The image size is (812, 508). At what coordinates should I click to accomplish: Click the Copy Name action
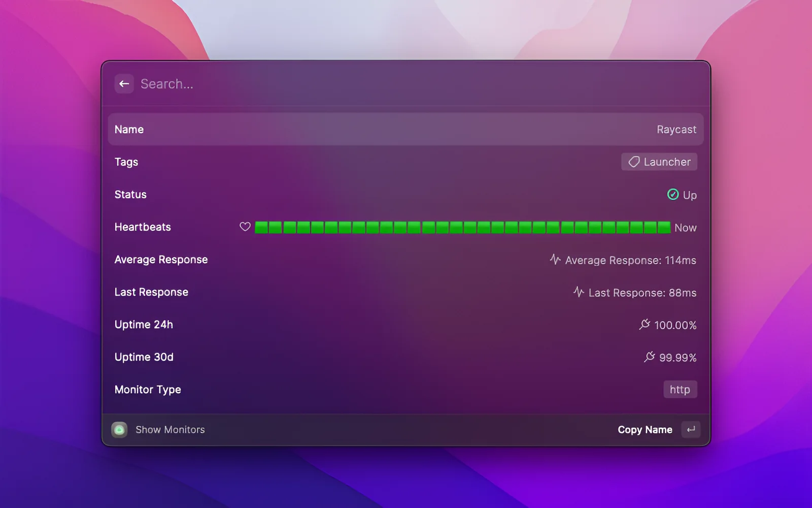[x=645, y=430]
